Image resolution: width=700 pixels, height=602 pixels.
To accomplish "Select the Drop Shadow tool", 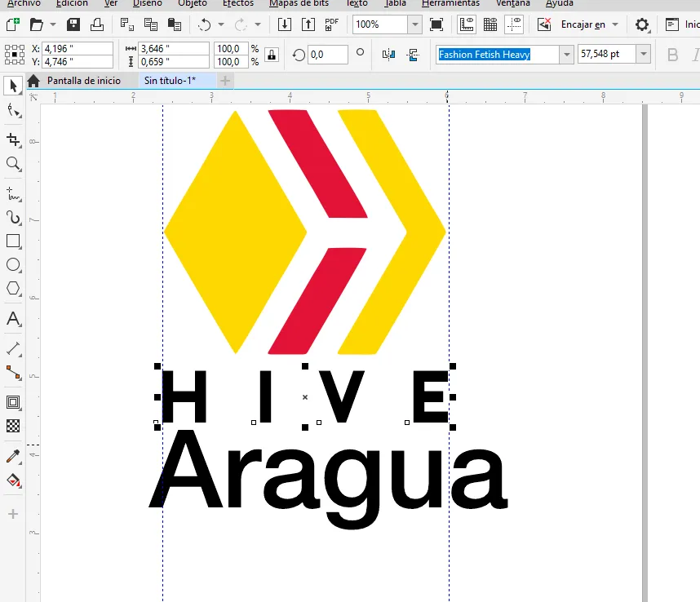I will [x=13, y=402].
